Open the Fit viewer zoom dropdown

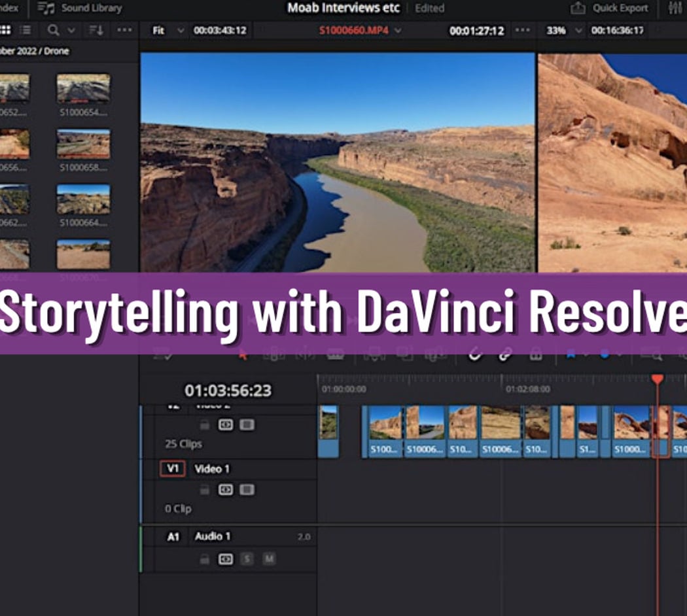tap(167, 31)
